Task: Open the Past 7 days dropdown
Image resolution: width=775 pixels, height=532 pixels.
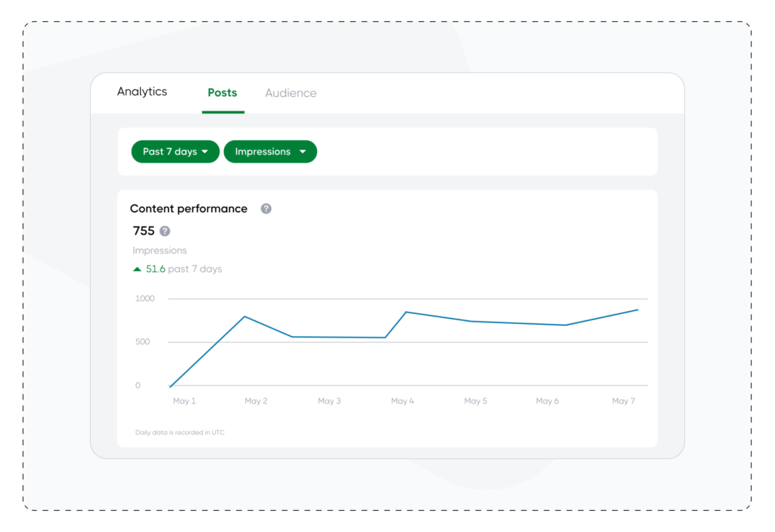Action: point(175,152)
